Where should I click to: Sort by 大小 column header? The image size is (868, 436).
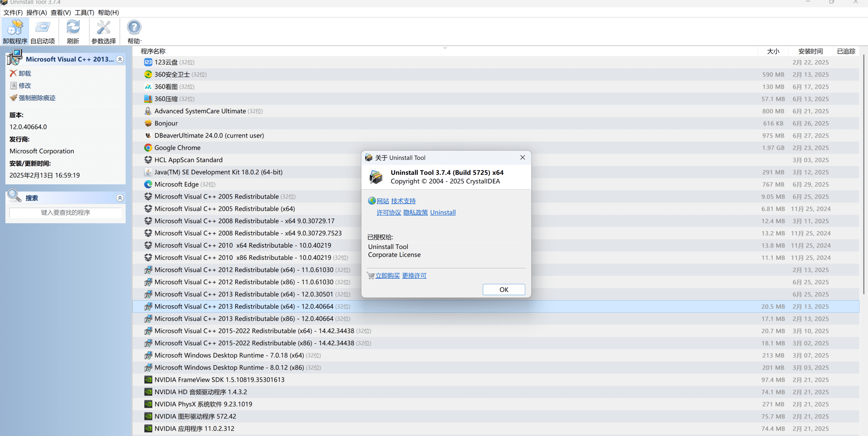pos(773,51)
